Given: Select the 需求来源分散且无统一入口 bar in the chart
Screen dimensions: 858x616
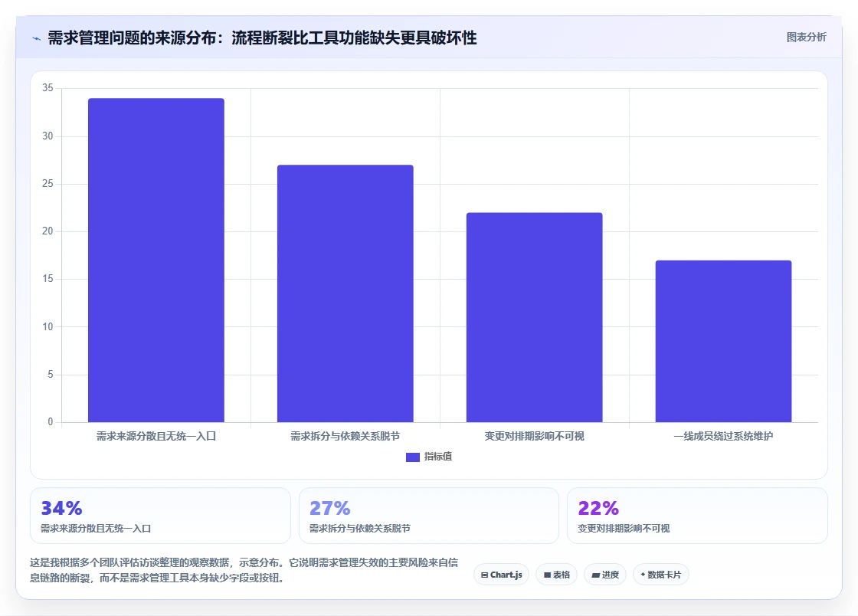Looking at the screenshot, I should tap(156, 260).
